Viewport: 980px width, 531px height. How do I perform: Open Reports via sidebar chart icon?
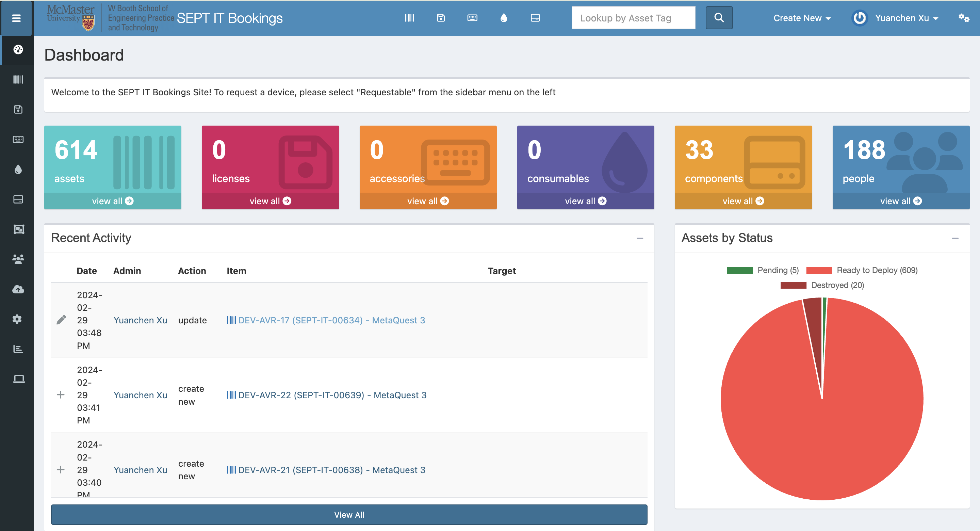(18, 349)
